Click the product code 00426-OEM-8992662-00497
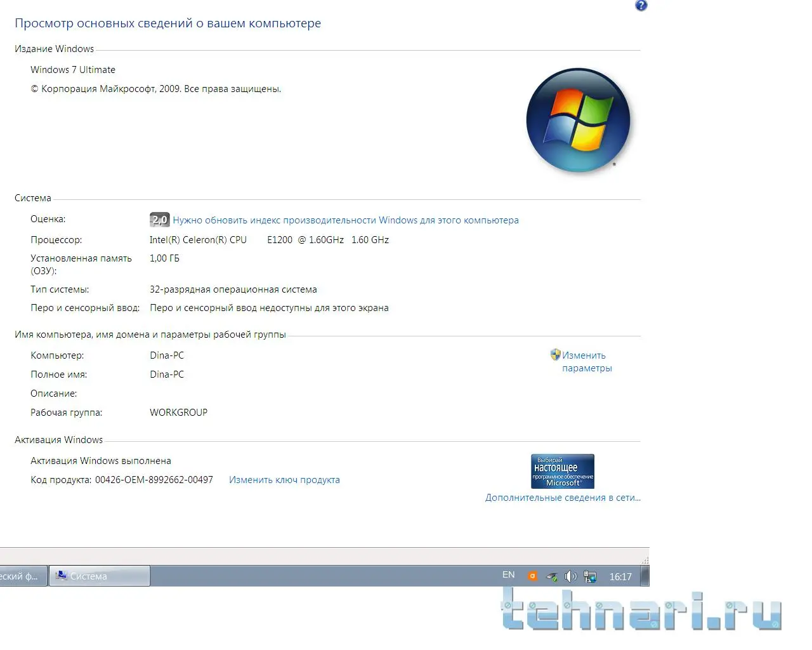Image resolution: width=812 pixels, height=650 pixels. pyautogui.click(x=154, y=480)
